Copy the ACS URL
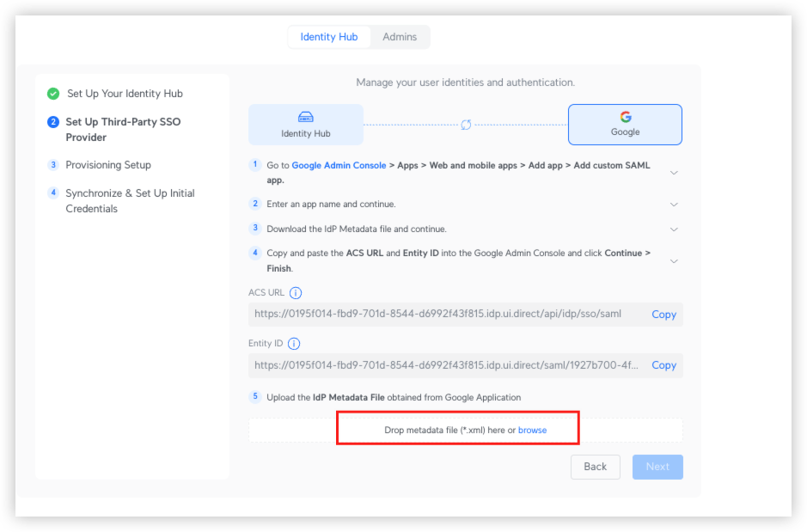The image size is (807, 532). click(663, 315)
